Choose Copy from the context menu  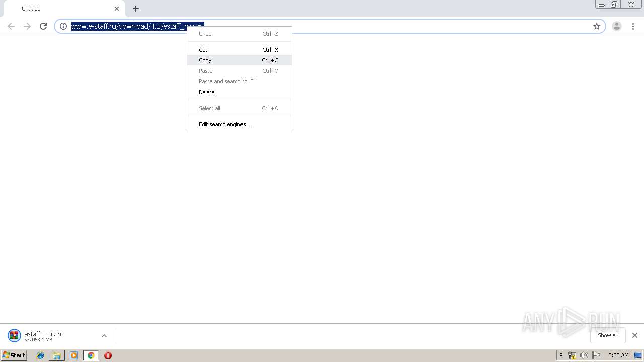pos(239,60)
